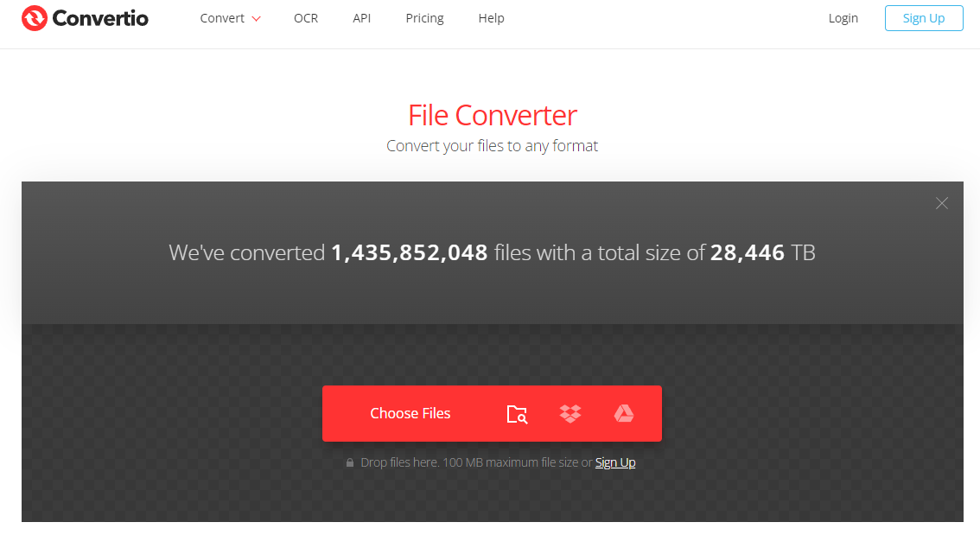
Task: Browse files from computer folder icon
Action: click(x=517, y=414)
